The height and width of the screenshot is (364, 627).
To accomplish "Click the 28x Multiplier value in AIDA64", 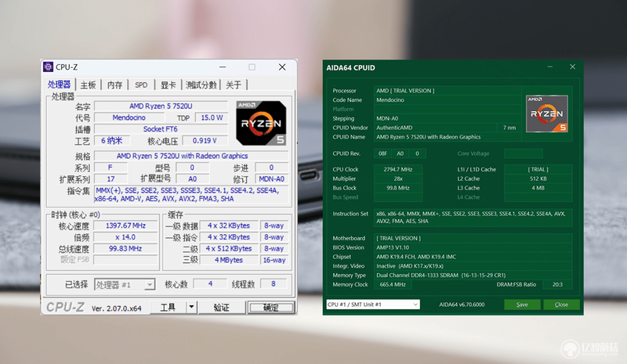I will (398, 178).
